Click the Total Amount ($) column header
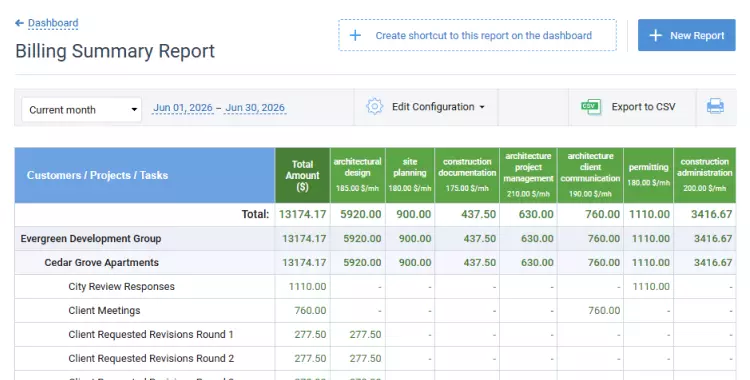The height and width of the screenshot is (380, 750). tap(302, 175)
